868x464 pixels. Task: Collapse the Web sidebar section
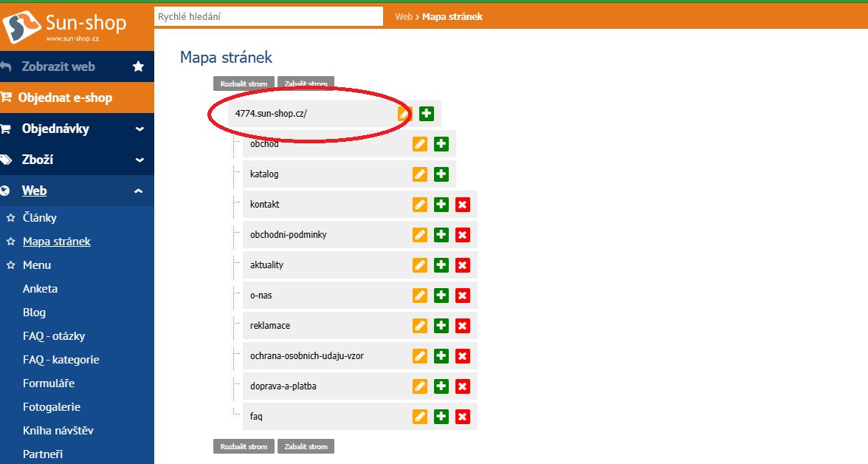coord(139,191)
